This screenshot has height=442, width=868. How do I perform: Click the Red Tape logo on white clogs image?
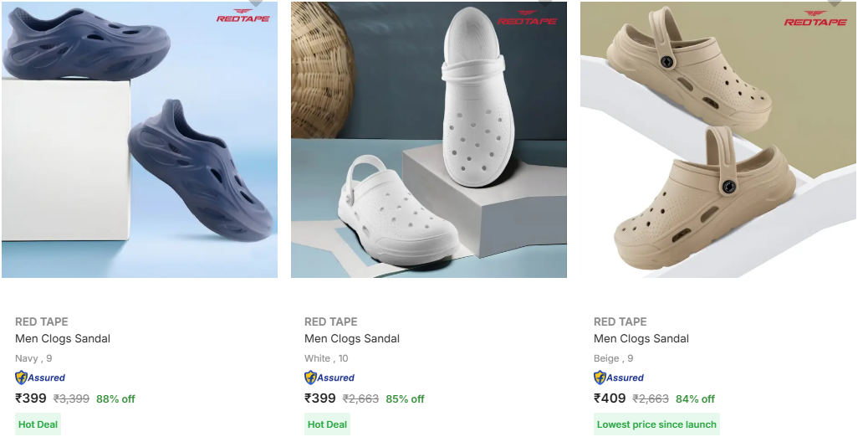coord(525,18)
